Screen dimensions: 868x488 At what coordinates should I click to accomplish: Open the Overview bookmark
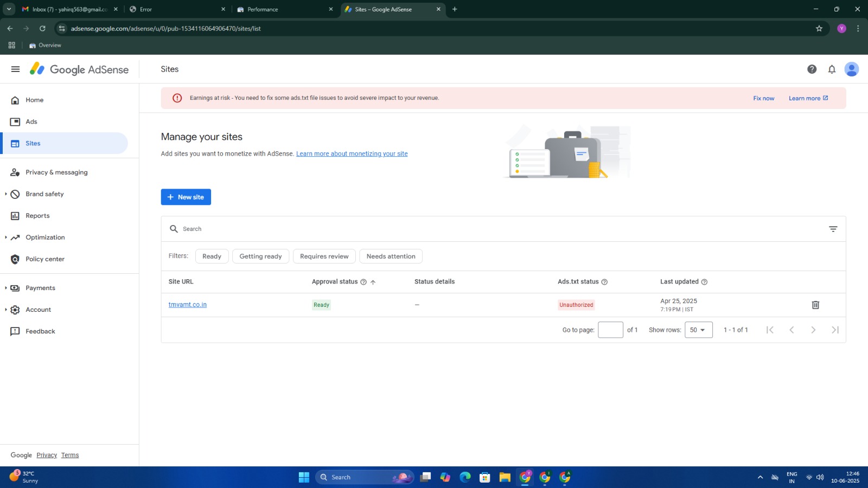point(45,45)
